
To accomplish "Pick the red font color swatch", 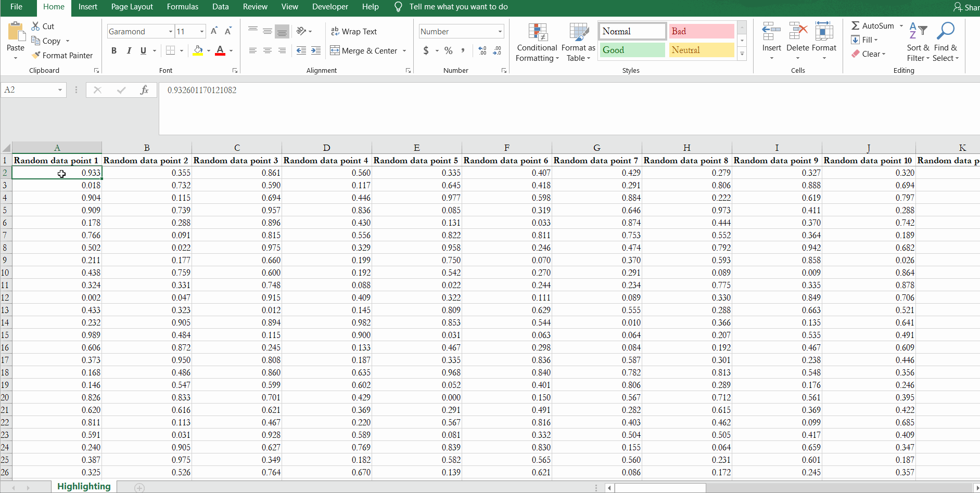I will (x=220, y=54).
